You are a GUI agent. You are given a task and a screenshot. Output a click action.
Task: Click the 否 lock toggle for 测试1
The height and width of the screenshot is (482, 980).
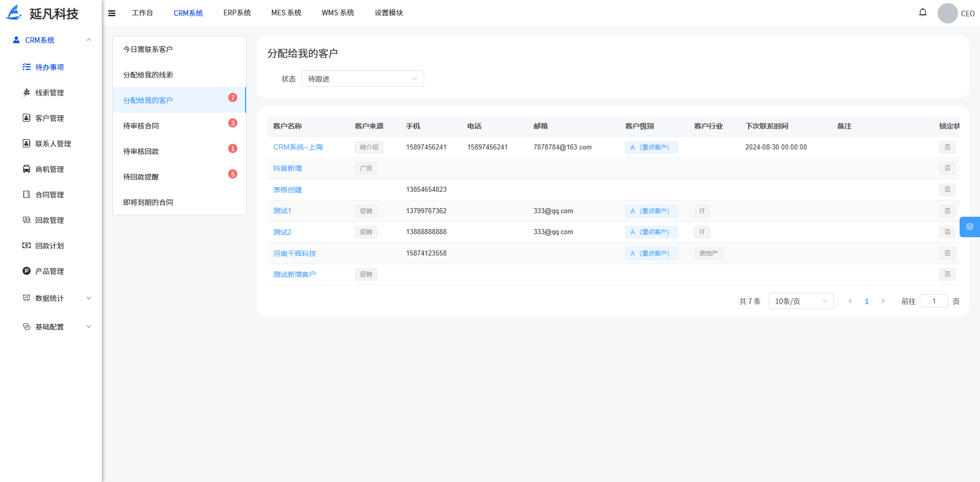[x=947, y=211]
